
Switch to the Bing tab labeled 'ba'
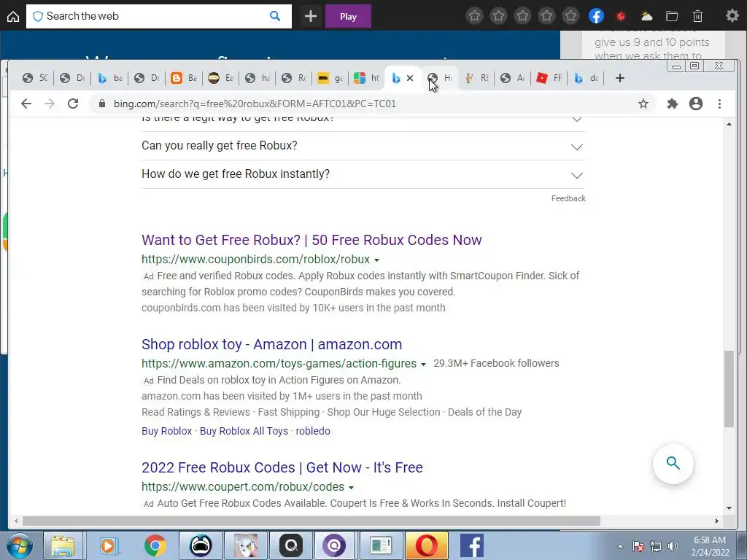coord(109,78)
